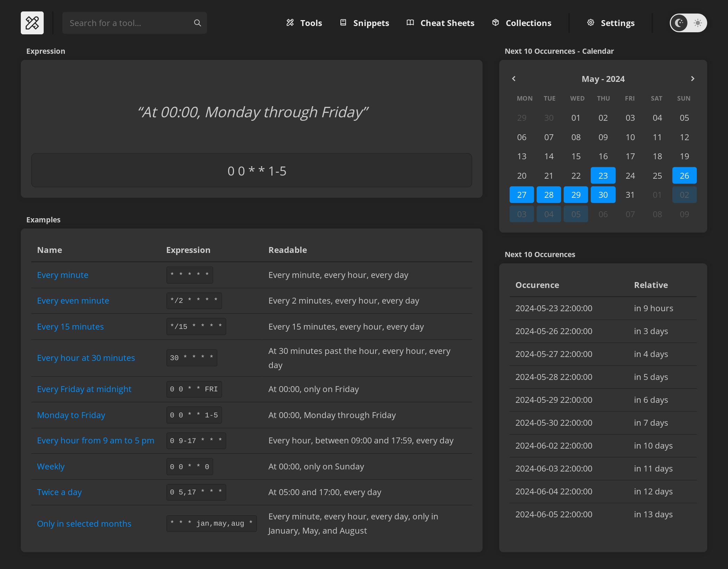This screenshot has height=569, width=728.
Task: Select Only in selected months example
Action: [84, 524]
